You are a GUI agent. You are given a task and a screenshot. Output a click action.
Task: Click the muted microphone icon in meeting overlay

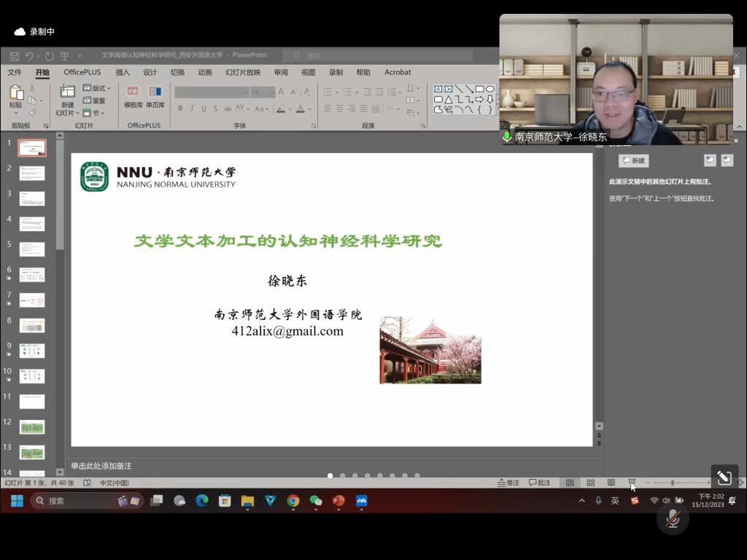(x=673, y=518)
